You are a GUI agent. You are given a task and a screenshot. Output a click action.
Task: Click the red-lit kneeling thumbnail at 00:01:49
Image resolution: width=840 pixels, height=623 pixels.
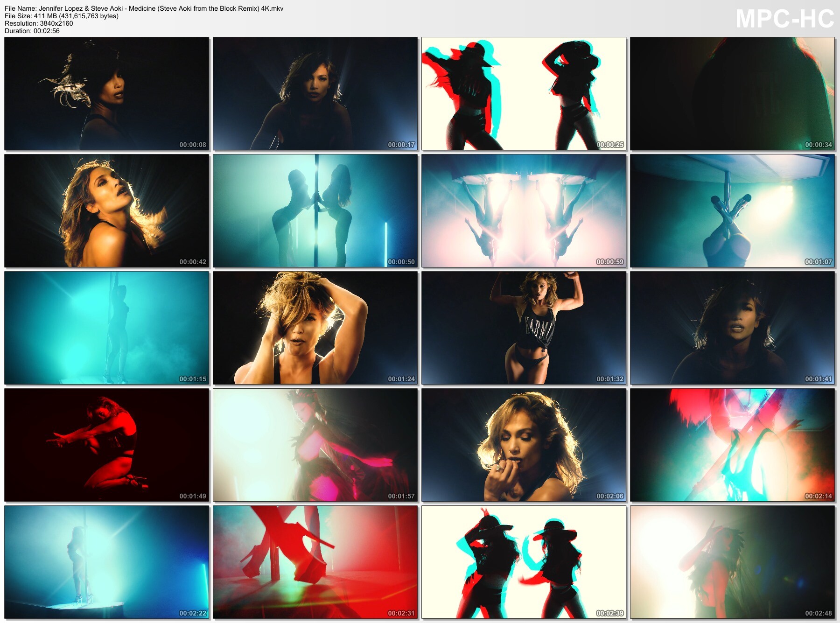(x=107, y=445)
